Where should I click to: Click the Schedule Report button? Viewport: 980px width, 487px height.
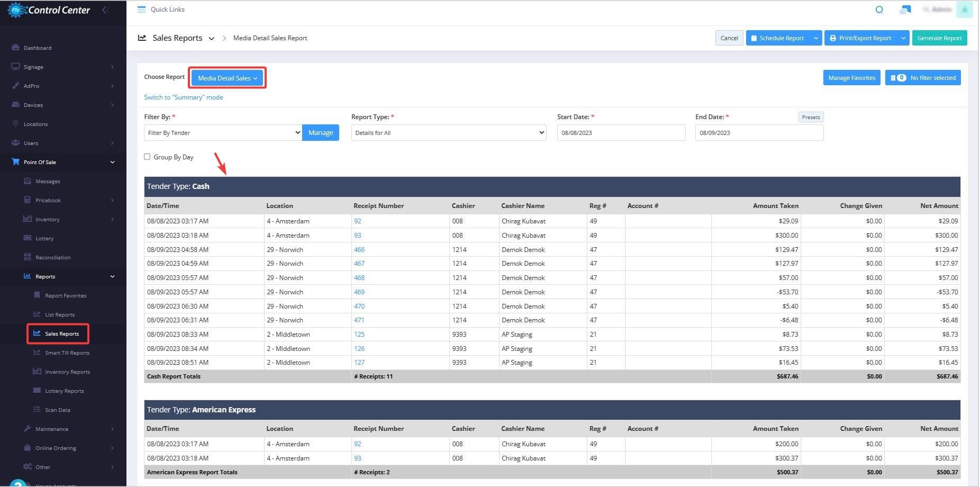pyautogui.click(x=778, y=38)
